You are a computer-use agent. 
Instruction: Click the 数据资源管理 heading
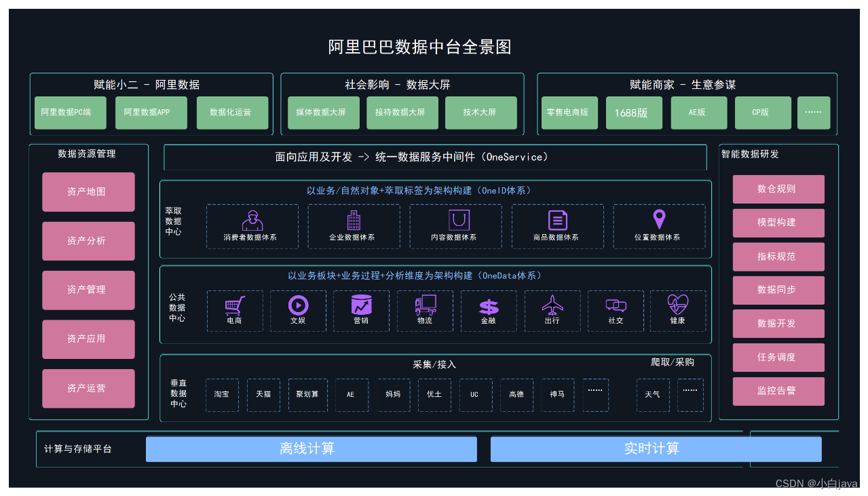tap(87, 154)
